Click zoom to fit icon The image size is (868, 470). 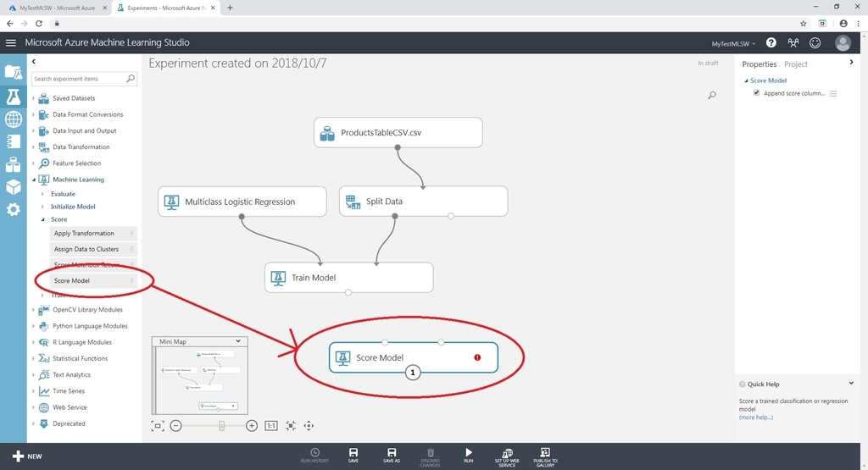pos(291,425)
